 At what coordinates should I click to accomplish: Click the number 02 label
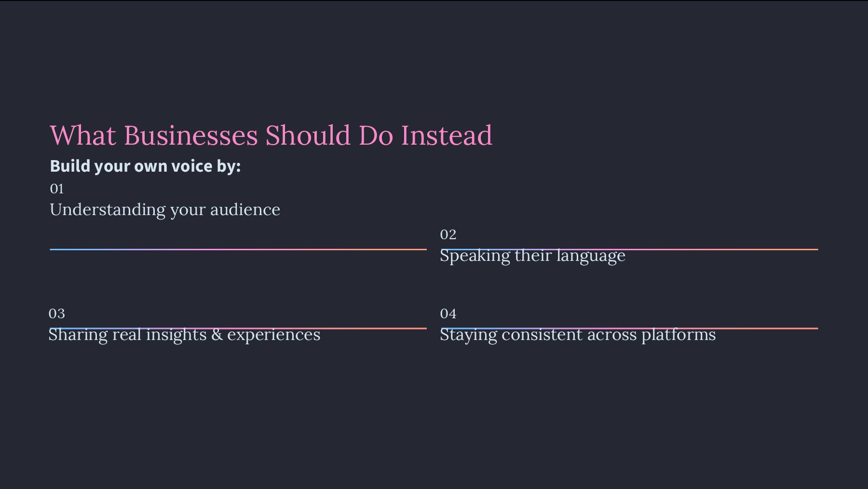tap(448, 234)
